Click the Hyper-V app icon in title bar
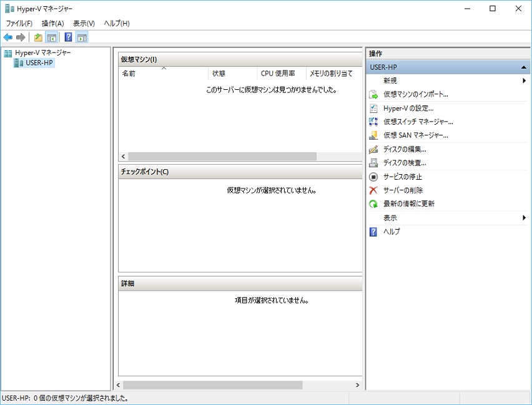This screenshot has height=405, width=532. point(9,9)
